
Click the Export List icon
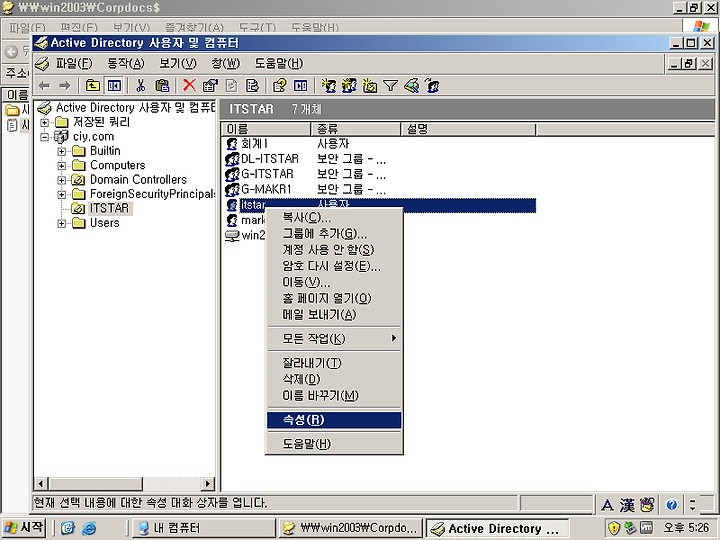pos(253,85)
